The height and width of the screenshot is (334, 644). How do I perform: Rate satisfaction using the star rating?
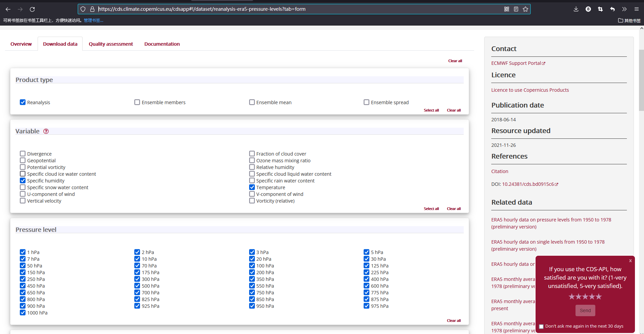tap(585, 297)
